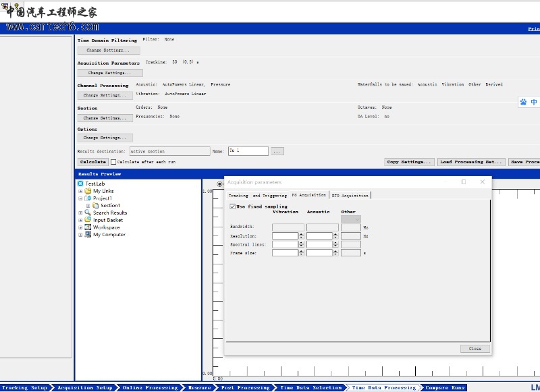This screenshot has height=392, width=540.
Task: Uncheck Use fixed sampling
Action: (232, 206)
